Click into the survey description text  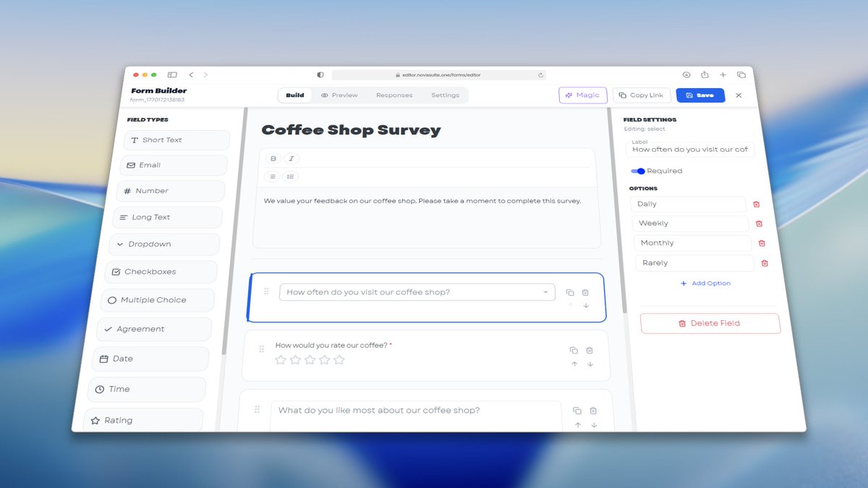[x=422, y=201]
